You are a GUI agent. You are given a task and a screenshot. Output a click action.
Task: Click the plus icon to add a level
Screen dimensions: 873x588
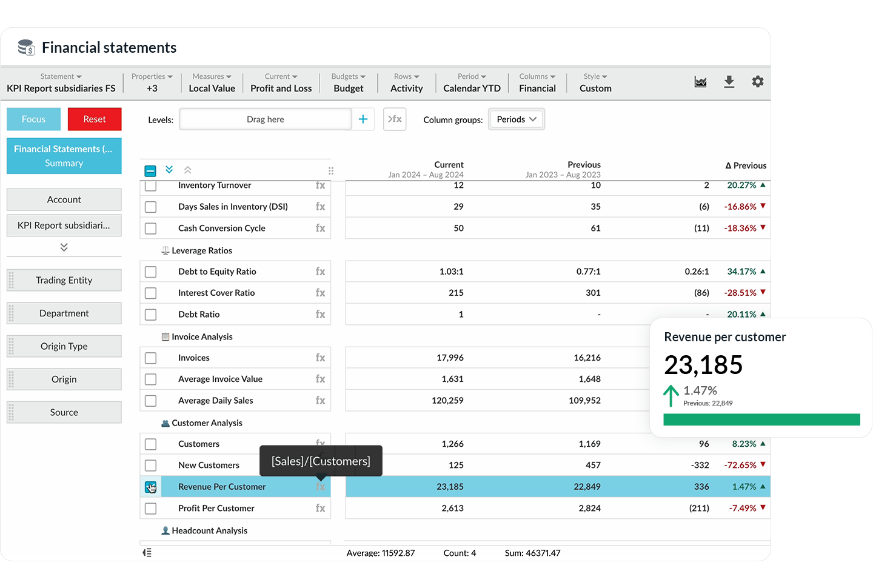coord(363,119)
